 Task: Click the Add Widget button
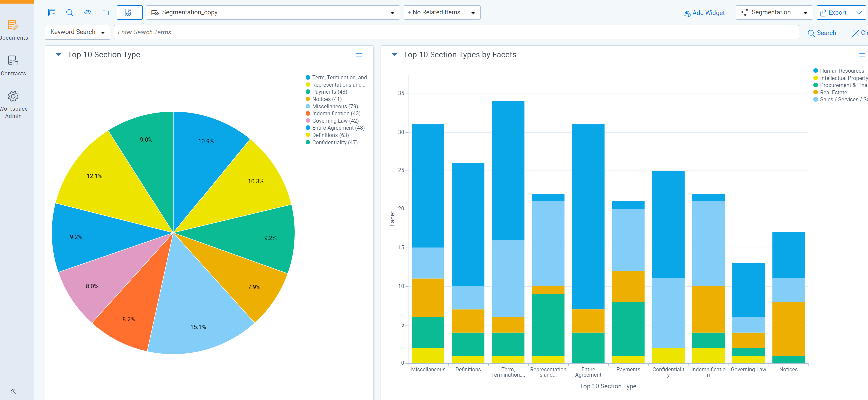pyautogui.click(x=704, y=13)
